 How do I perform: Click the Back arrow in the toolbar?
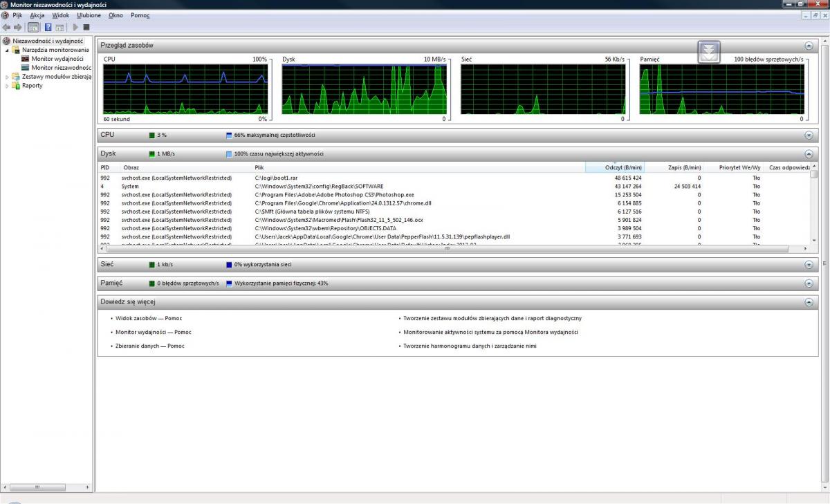[x=6, y=27]
